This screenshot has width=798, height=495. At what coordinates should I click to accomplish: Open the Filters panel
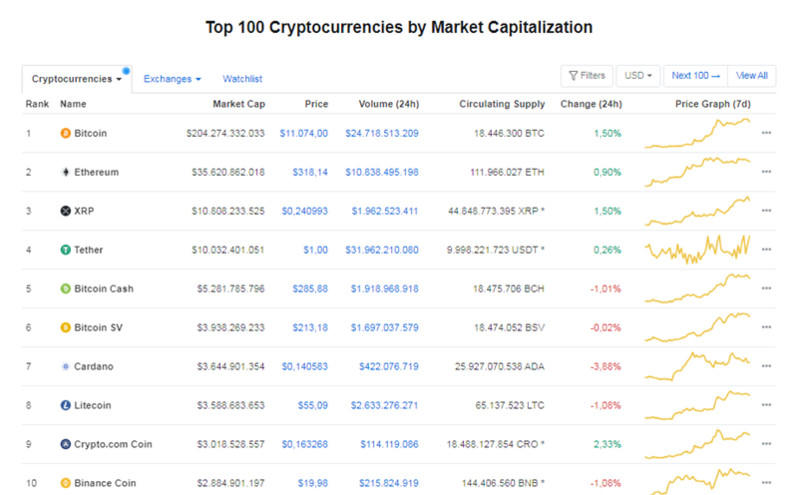tap(586, 75)
